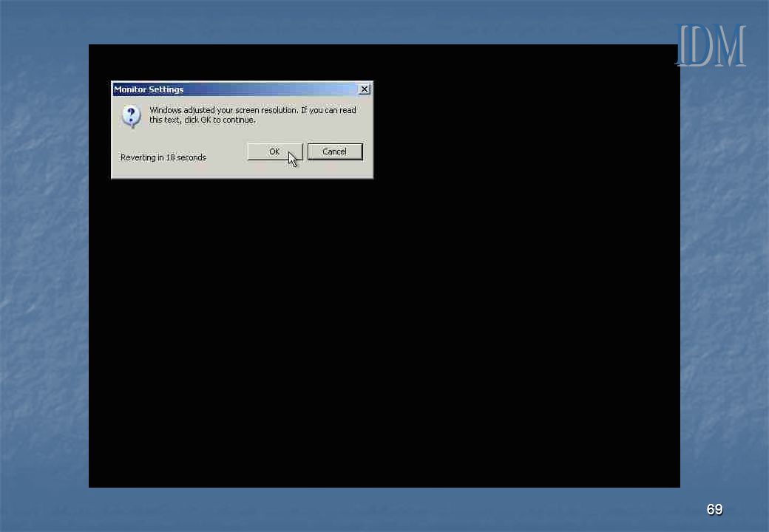Click the blue question mark icon
Screen dimensions: 769x532
tap(131, 116)
